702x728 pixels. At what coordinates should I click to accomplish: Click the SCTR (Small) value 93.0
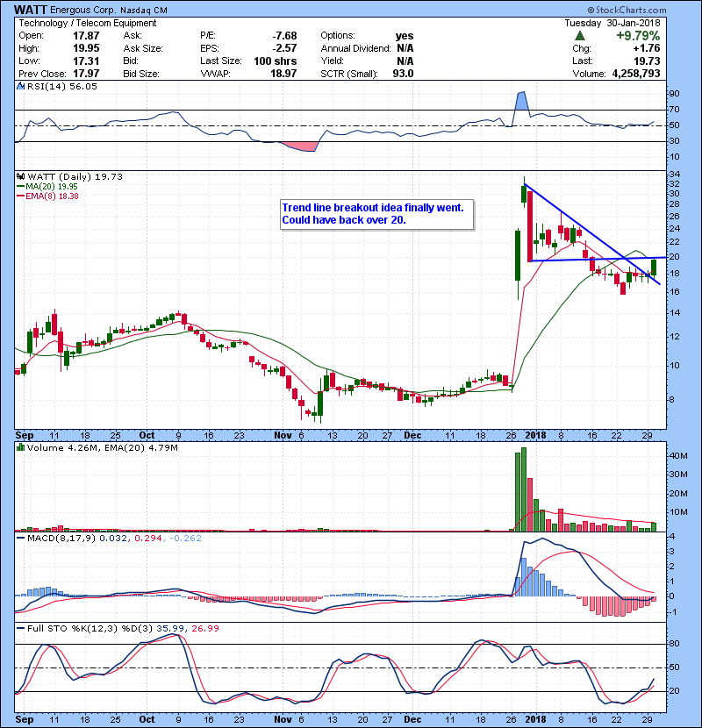tap(403, 74)
